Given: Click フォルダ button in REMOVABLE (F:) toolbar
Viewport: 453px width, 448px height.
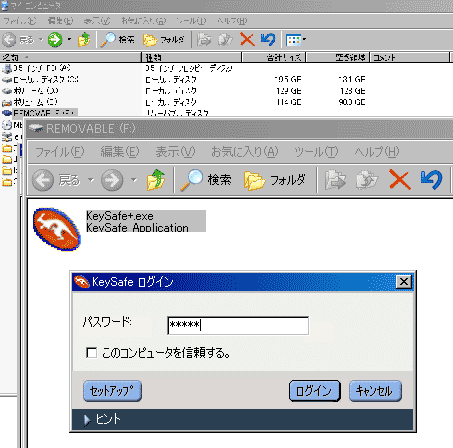Looking at the screenshot, I should click(274, 180).
